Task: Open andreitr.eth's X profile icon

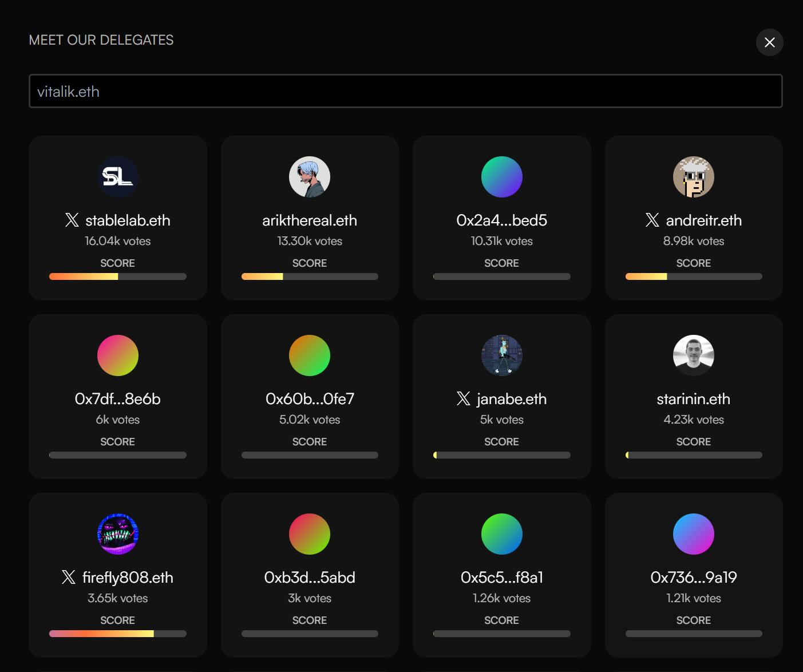Action: pos(652,220)
